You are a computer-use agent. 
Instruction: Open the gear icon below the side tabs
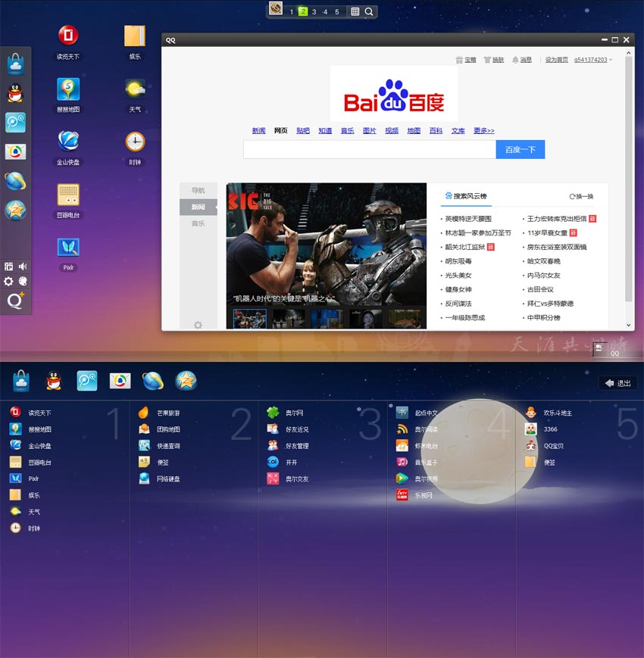click(198, 324)
